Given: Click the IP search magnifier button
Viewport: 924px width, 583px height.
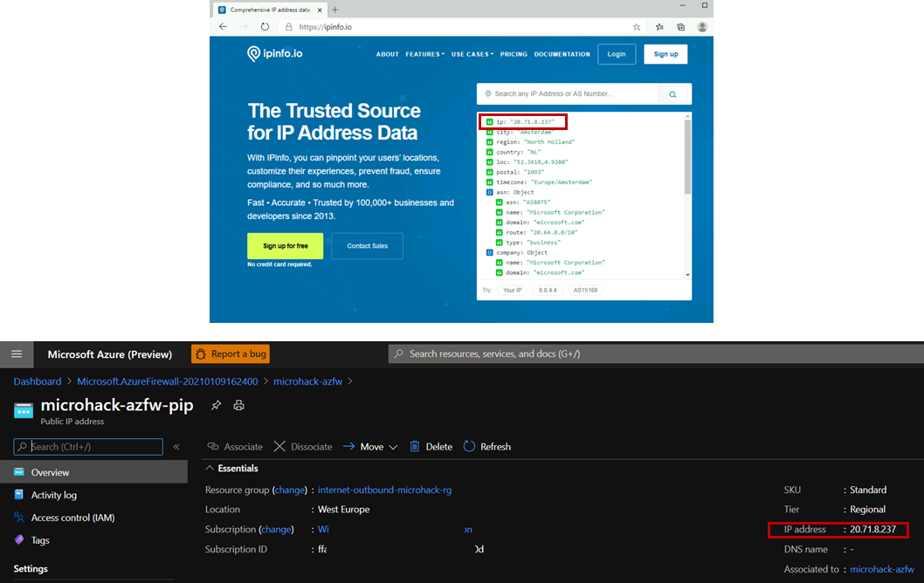Looking at the screenshot, I should 673,94.
